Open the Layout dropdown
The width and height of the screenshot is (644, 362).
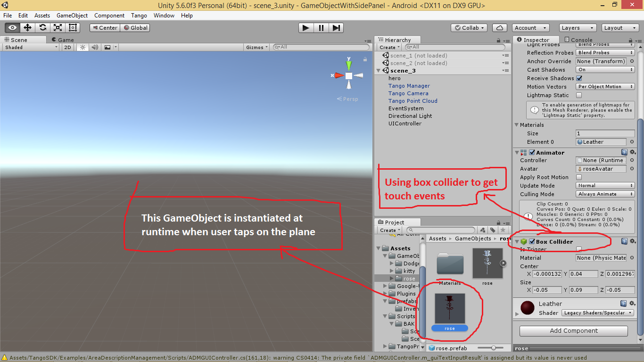pyautogui.click(x=620, y=28)
